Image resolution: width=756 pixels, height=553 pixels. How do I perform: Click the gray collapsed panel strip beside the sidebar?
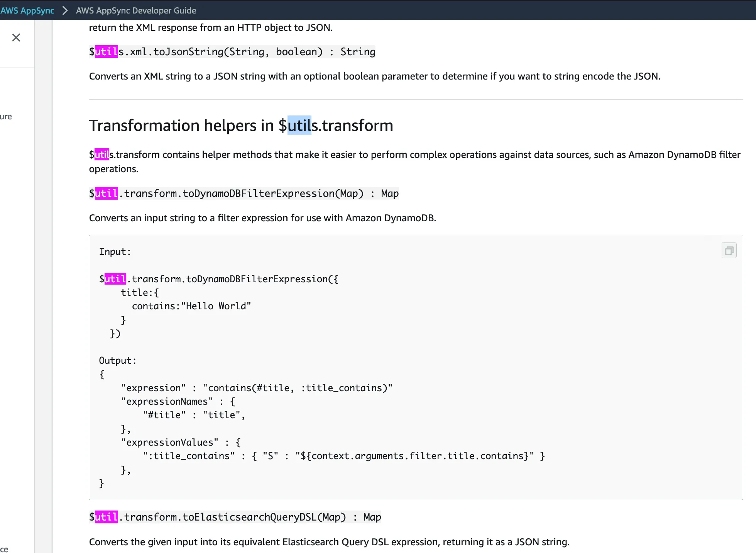pos(43,286)
